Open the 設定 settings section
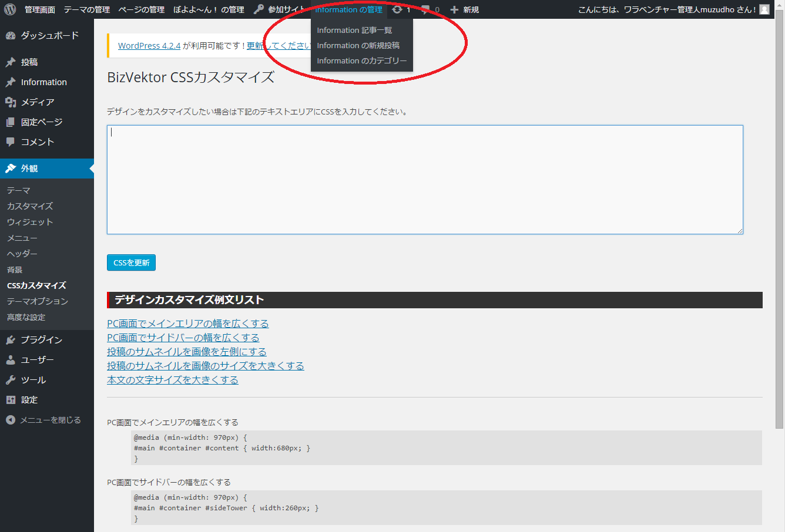The width and height of the screenshot is (785, 532). [x=47, y=400]
